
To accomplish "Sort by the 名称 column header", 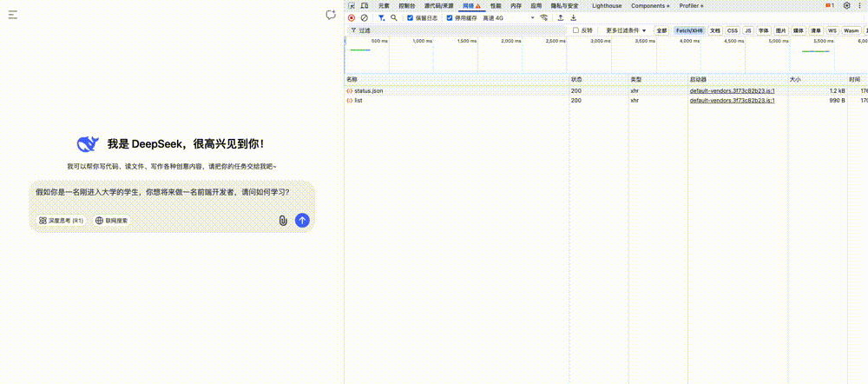I will pyautogui.click(x=457, y=80).
